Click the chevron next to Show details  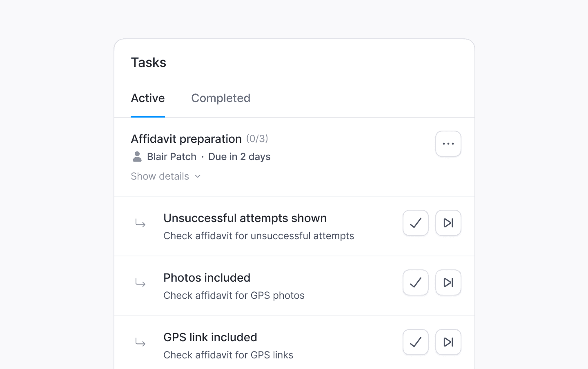(198, 176)
